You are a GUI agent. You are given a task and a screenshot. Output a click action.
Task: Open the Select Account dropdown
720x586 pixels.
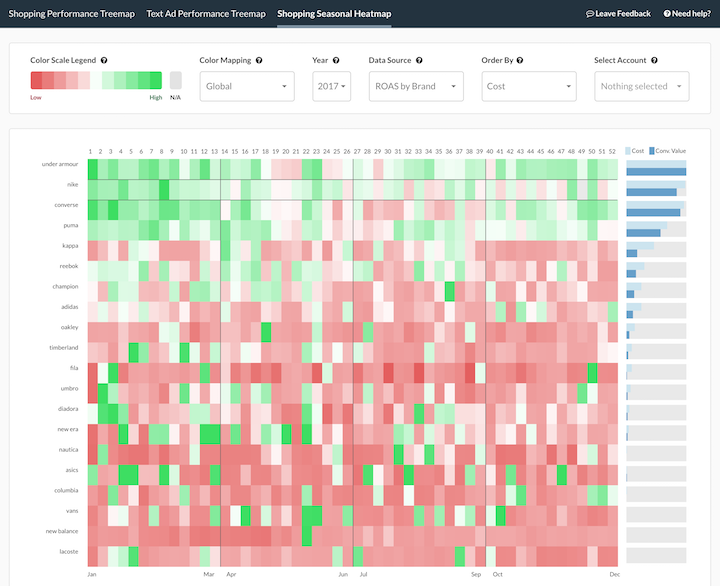[641, 86]
